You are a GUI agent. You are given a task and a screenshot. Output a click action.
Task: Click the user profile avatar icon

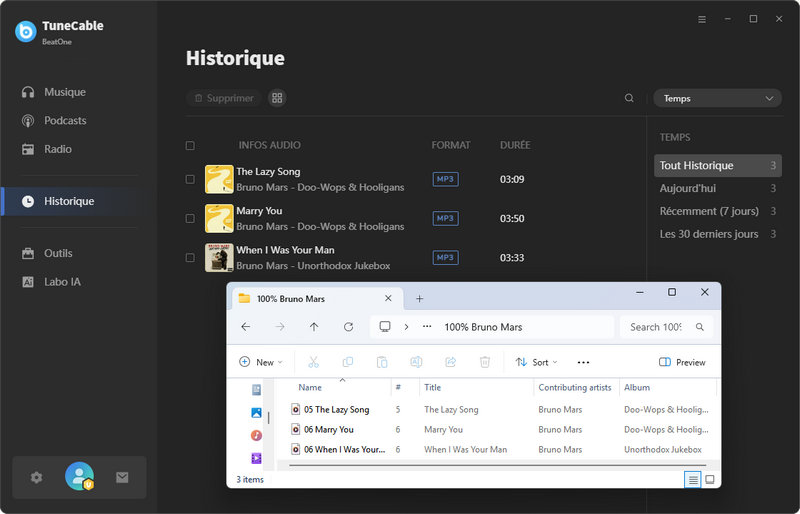tap(79, 477)
